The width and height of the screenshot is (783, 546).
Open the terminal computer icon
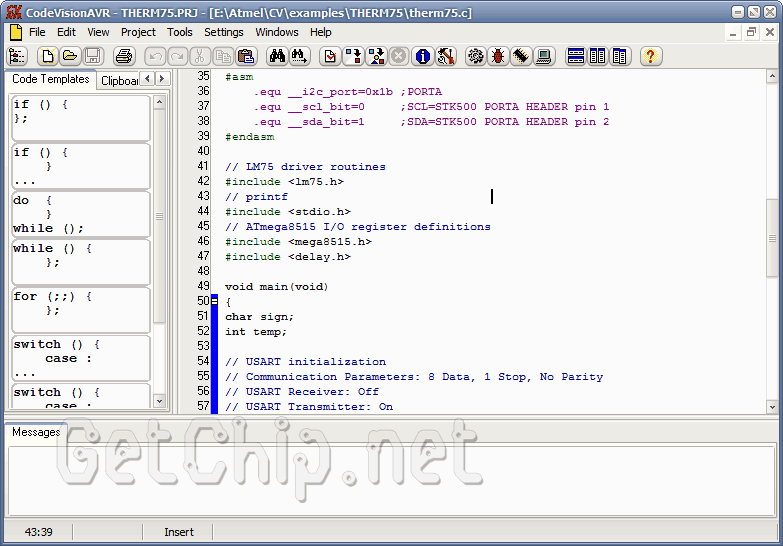coord(544,56)
